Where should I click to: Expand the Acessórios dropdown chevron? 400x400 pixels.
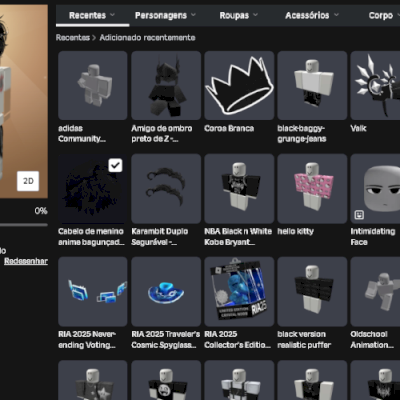tap(336, 15)
